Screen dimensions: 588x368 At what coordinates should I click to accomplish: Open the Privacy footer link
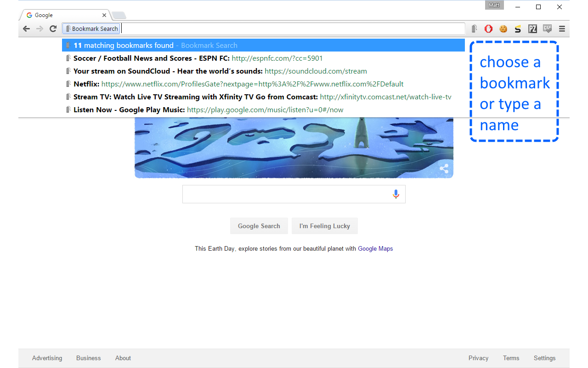click(x=478, y=358)
